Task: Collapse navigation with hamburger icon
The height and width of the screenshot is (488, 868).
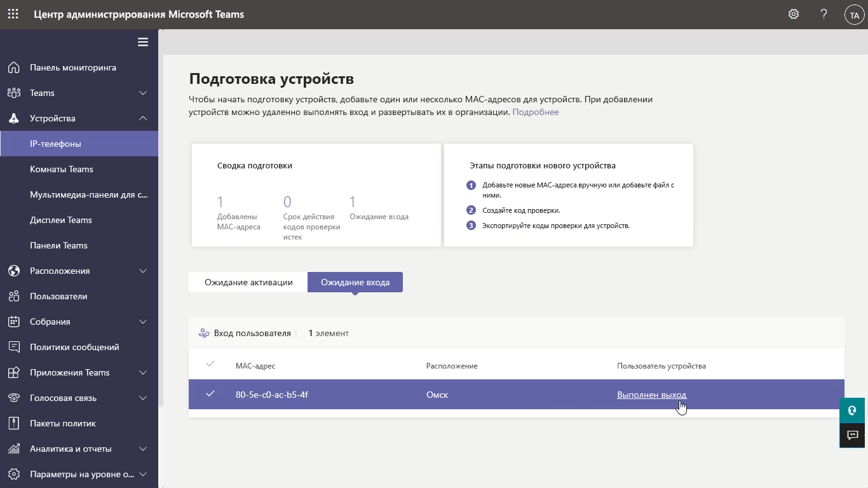Action: 143,42
